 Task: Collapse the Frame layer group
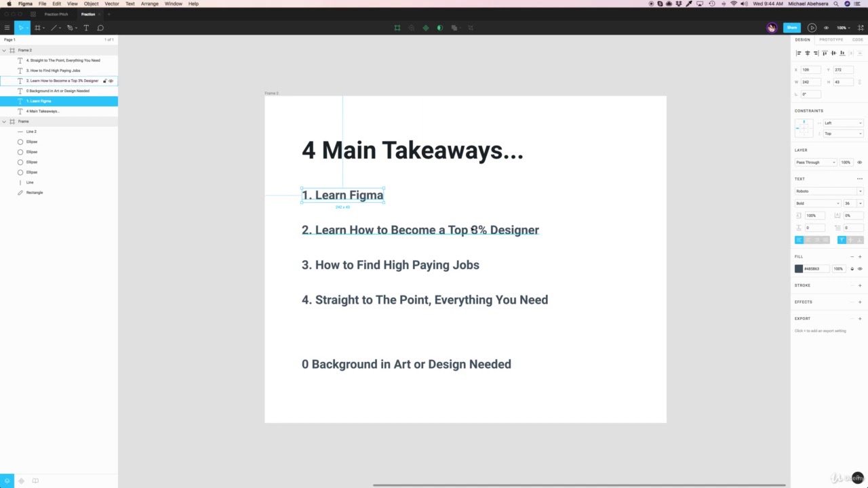pos(4,121)
